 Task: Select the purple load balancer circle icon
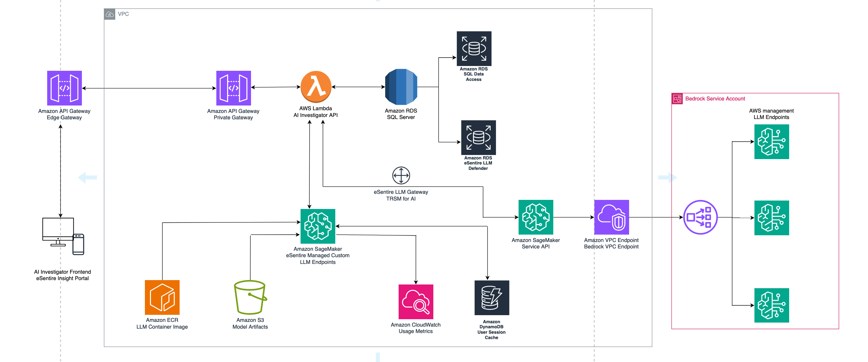700,217
